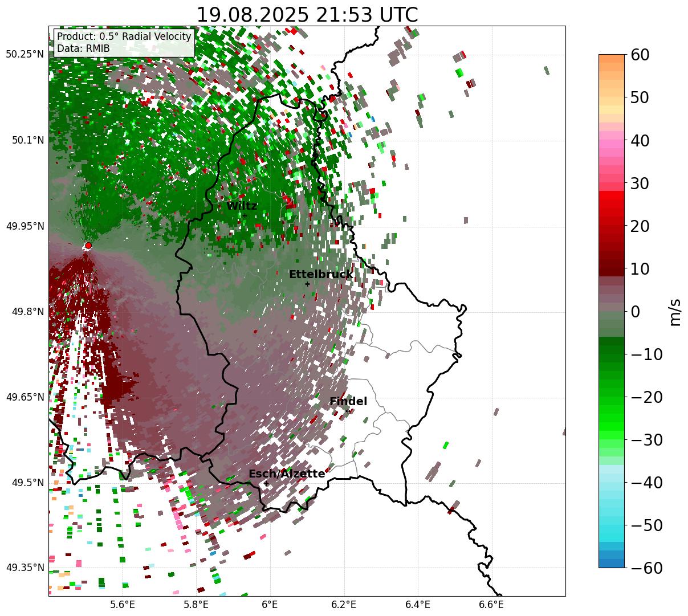The height and width of the screenshot is (616, 688).
Task: Click the 60 value on the colorbar
Action: (641, 55)
